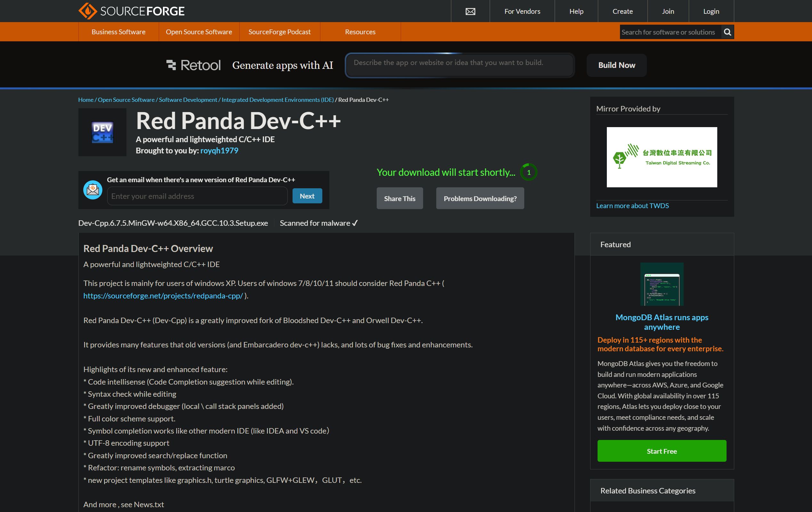Click Join in the top navigation
The image size is (812, 512).
point(668,12)
